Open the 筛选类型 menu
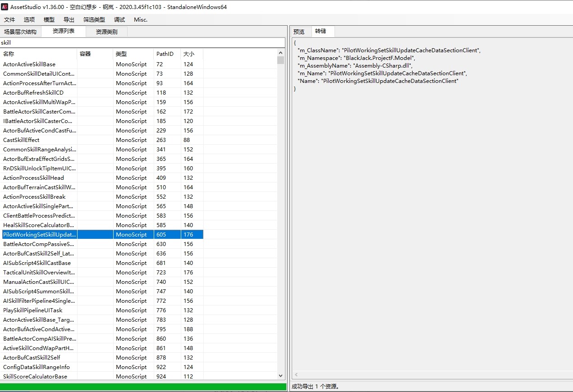 94,20
